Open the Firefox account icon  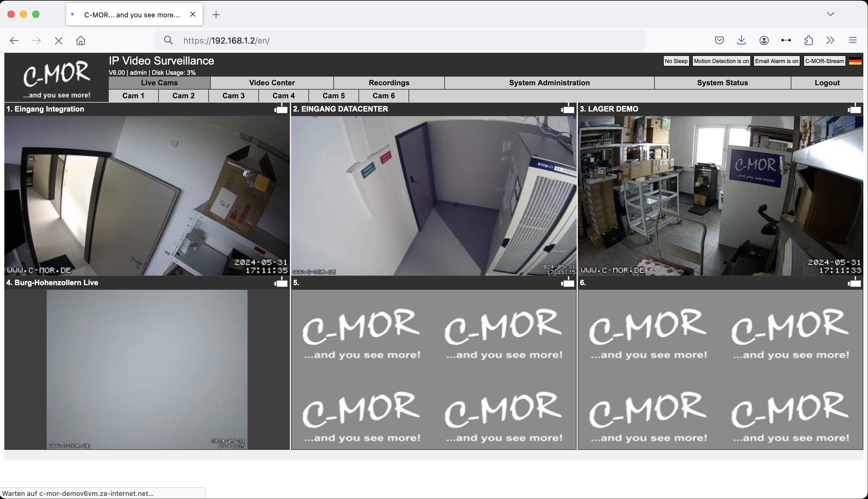tap(764, 40)
